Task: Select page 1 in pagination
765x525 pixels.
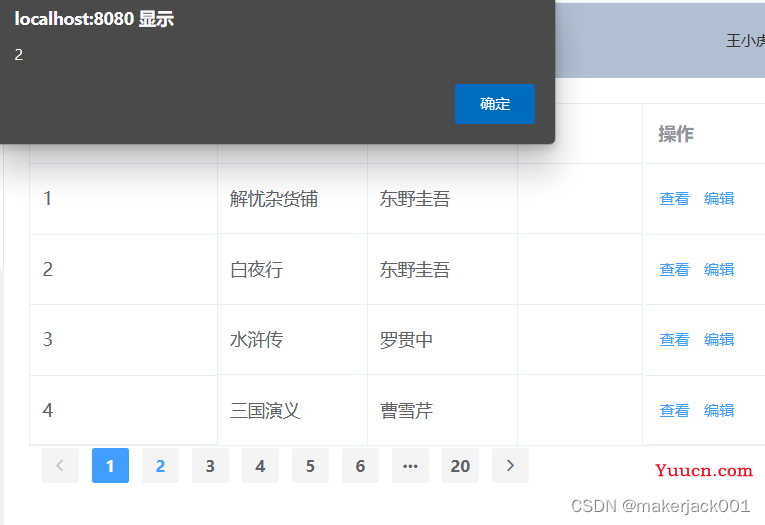Action: click(x=110, y=465)
